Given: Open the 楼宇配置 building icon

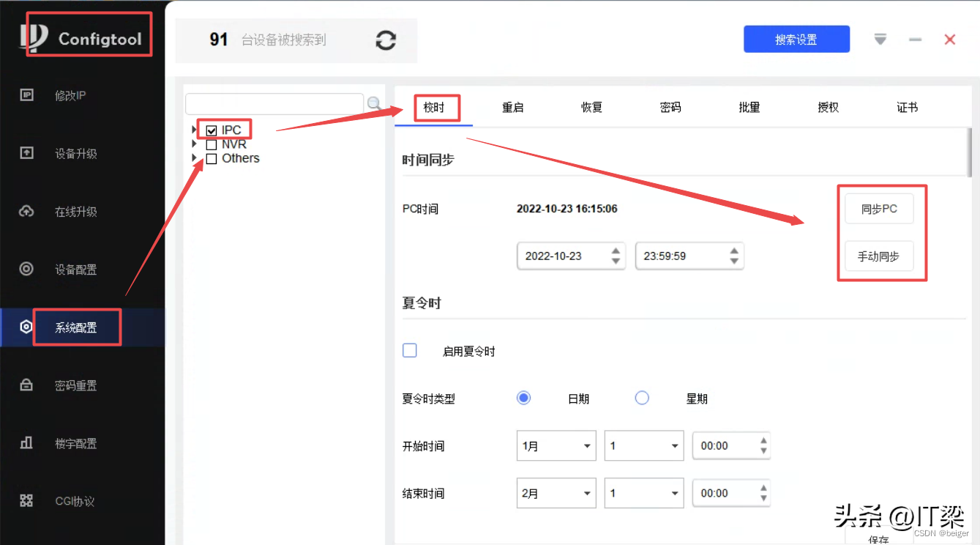Looking at the screenshot, I should pos(27,443).
